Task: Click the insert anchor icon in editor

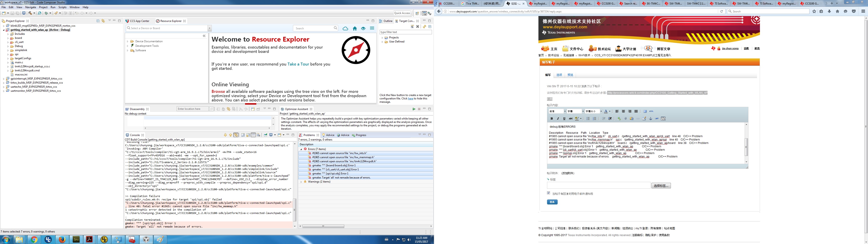Action: (650, 119)
